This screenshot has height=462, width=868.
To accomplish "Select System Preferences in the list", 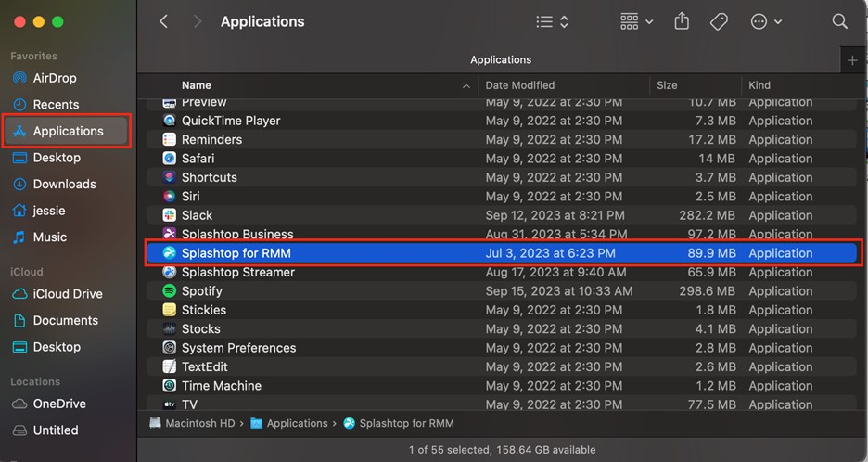I will pos(501,348).
